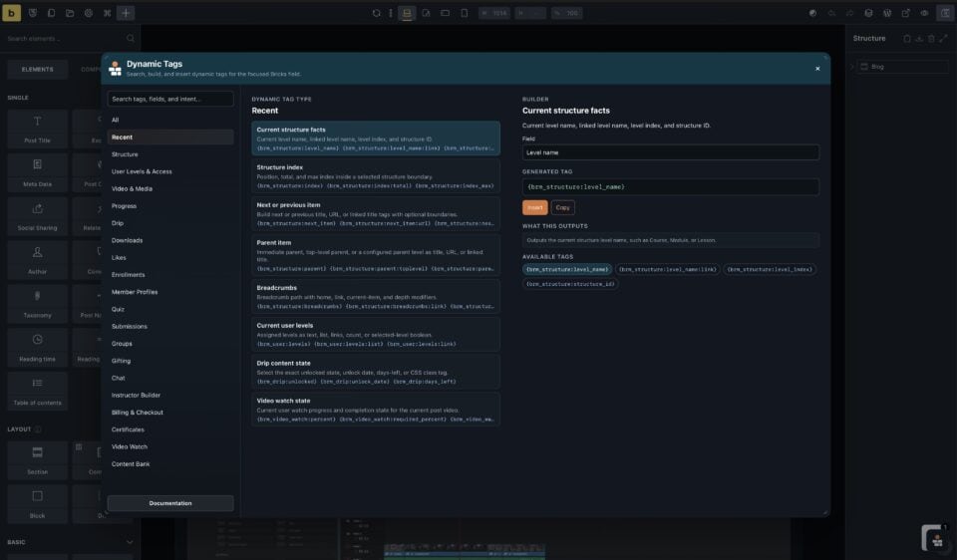The image size is (957, 560).
Task: Open the Field dropdown showing Level name
Action: pyautogui.click(x=670, y=152)
